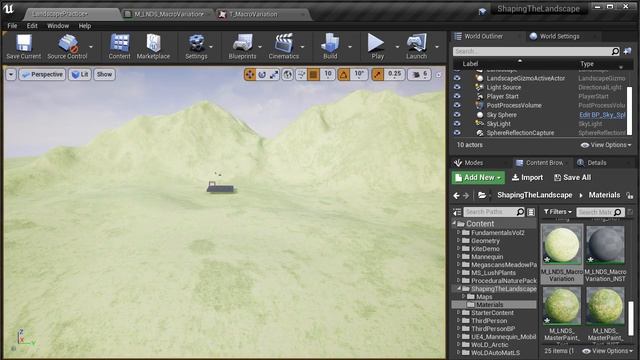Open World Outliner View Options dropdown
The image size is (640, 360).
(x=606, y=145)
